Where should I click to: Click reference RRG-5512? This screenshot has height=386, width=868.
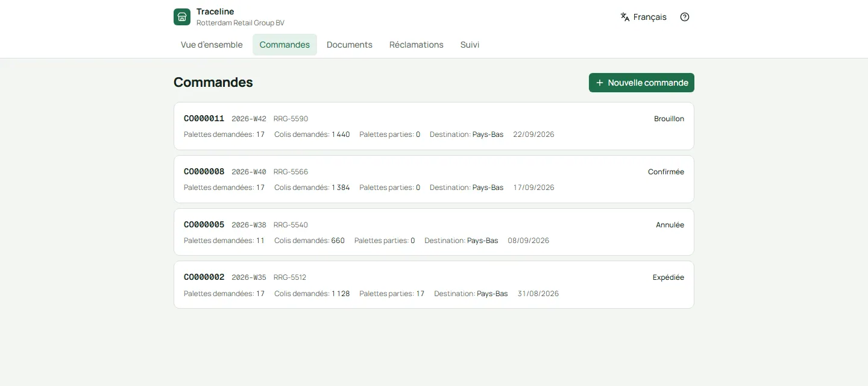(x=290, y=277)
